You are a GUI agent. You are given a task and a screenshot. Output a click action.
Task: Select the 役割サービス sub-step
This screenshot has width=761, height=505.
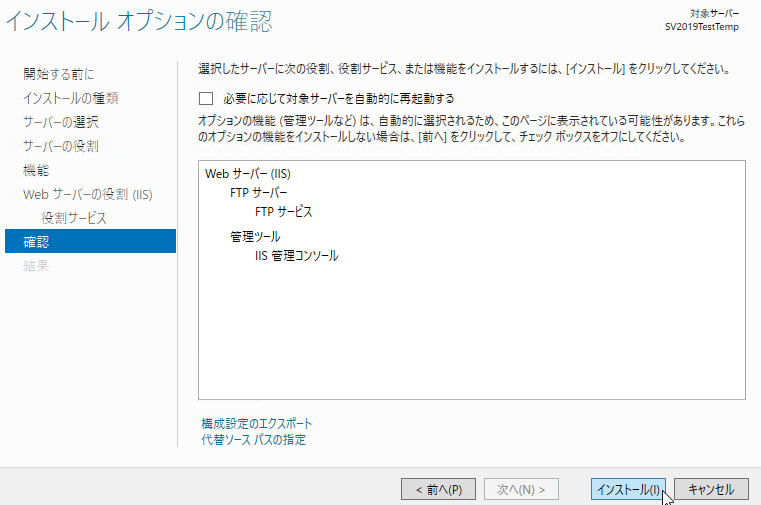click(74, 218)
